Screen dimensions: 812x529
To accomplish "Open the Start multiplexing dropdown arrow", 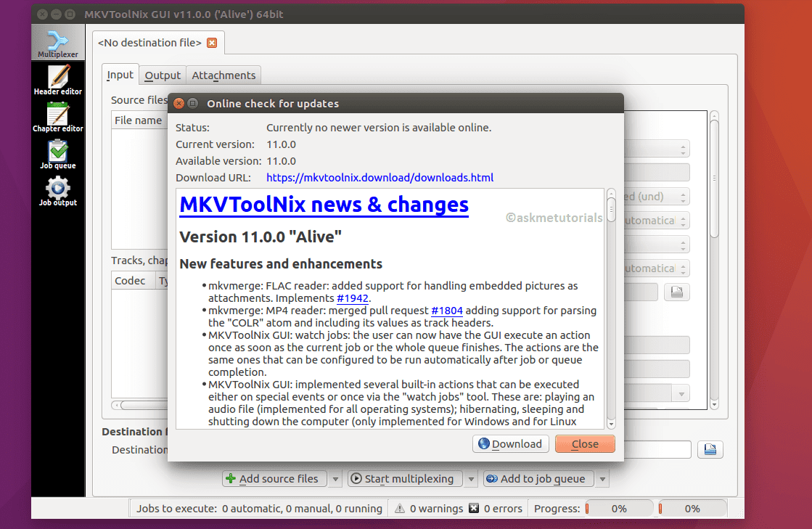I will [471, 480].
